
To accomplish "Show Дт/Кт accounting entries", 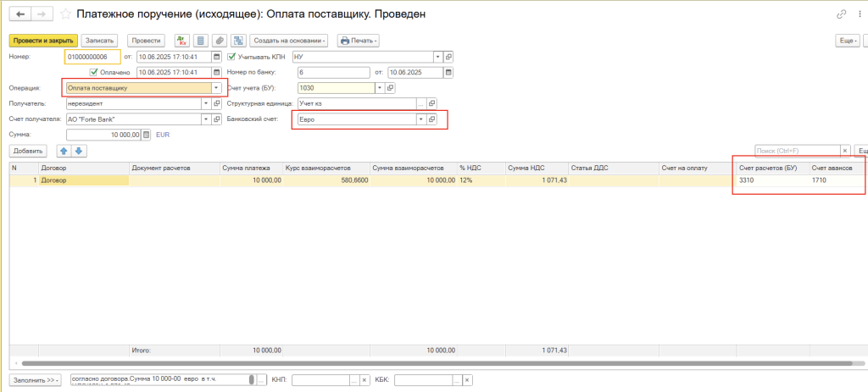I will (x=181, y=41).
